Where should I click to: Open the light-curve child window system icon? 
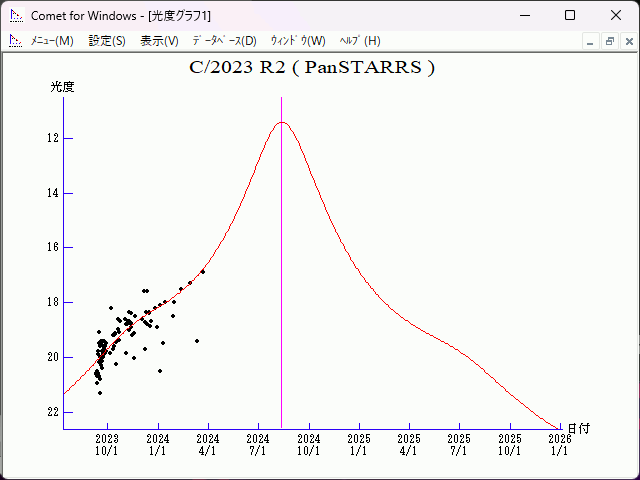coord(16,41)
